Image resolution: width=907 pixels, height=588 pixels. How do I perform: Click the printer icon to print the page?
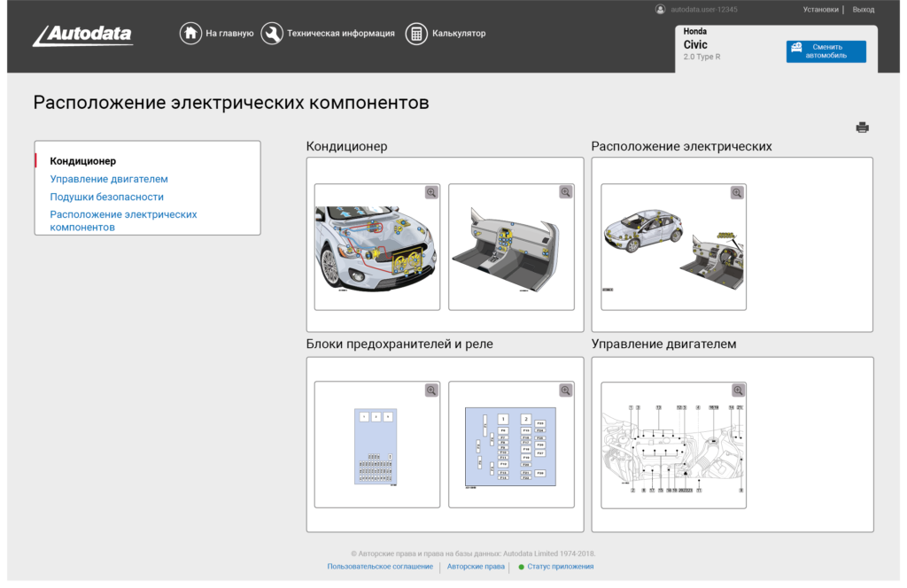tap(862, 128)
